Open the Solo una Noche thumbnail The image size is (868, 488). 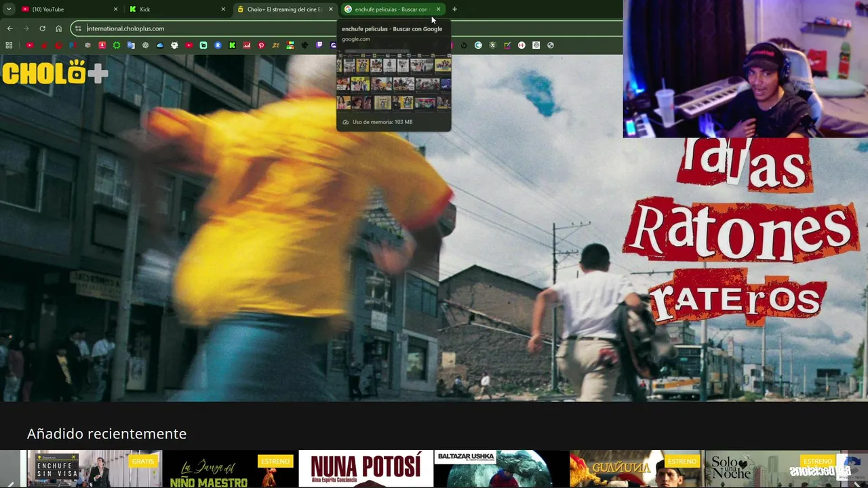click(772, 469)
